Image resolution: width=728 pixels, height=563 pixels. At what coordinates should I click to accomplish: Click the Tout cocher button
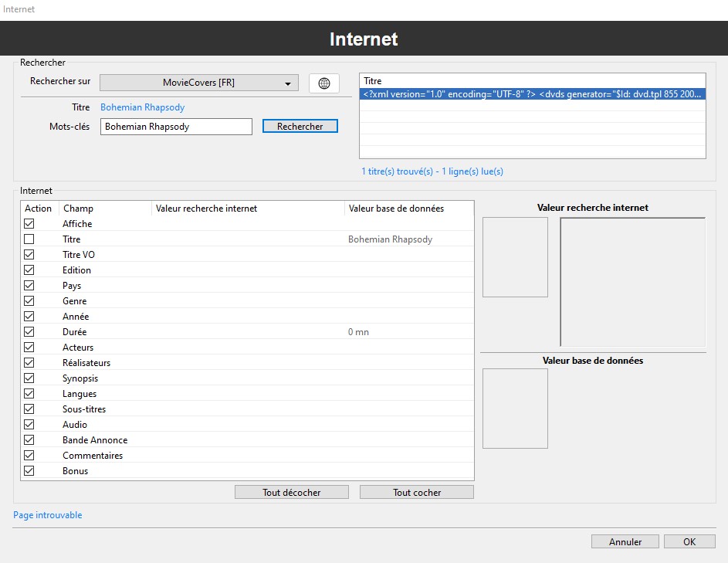(x=417, y=492)
